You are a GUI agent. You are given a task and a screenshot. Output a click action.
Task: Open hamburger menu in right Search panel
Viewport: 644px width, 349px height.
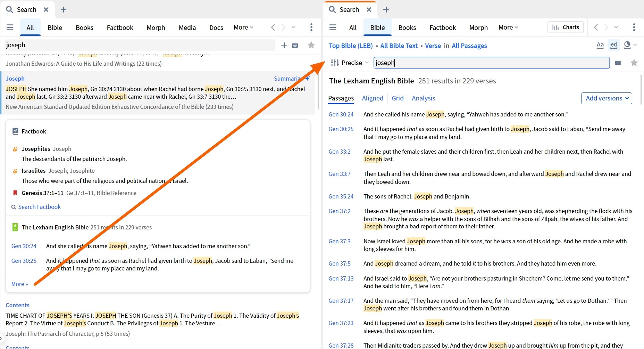(x=333, y=27)
